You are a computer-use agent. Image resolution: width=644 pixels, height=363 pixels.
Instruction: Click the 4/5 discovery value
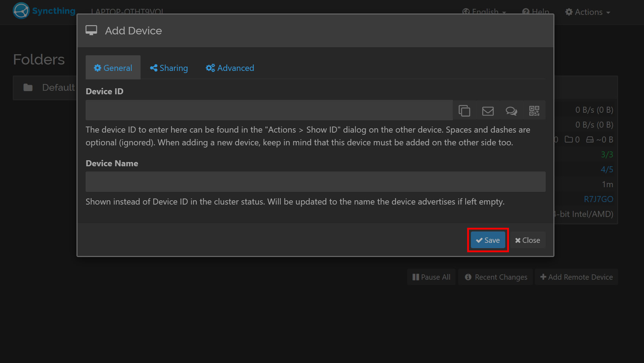[607, 169]
